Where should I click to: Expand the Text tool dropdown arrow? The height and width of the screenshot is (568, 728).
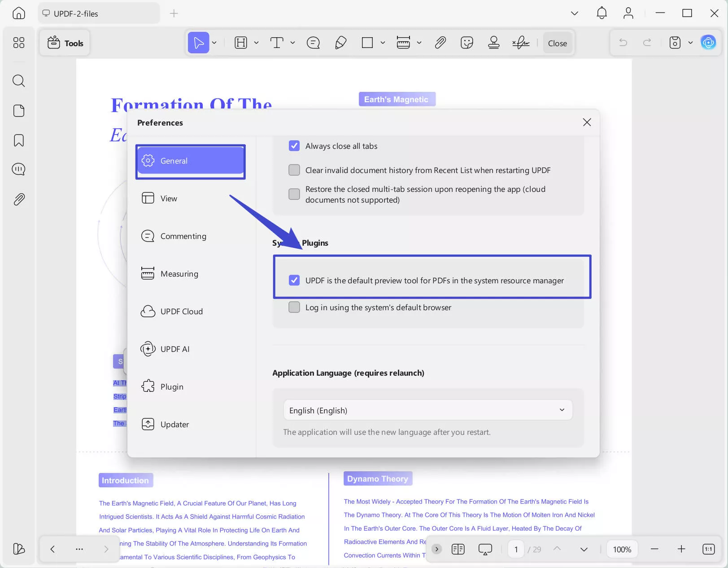(292, 43)
